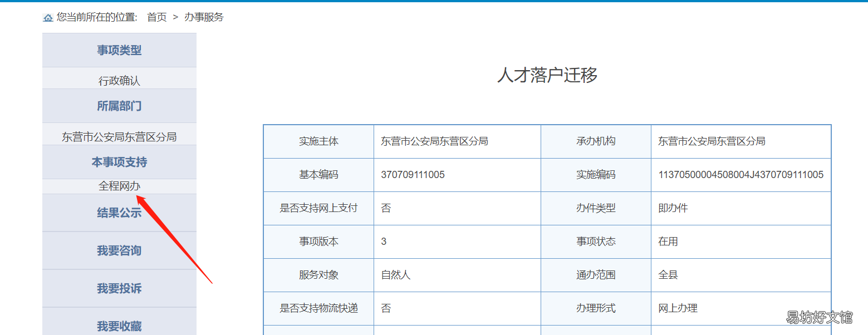Open the 我要投诉 sidebar item
This screenshot has height=335, width=868.
(119, 288)
